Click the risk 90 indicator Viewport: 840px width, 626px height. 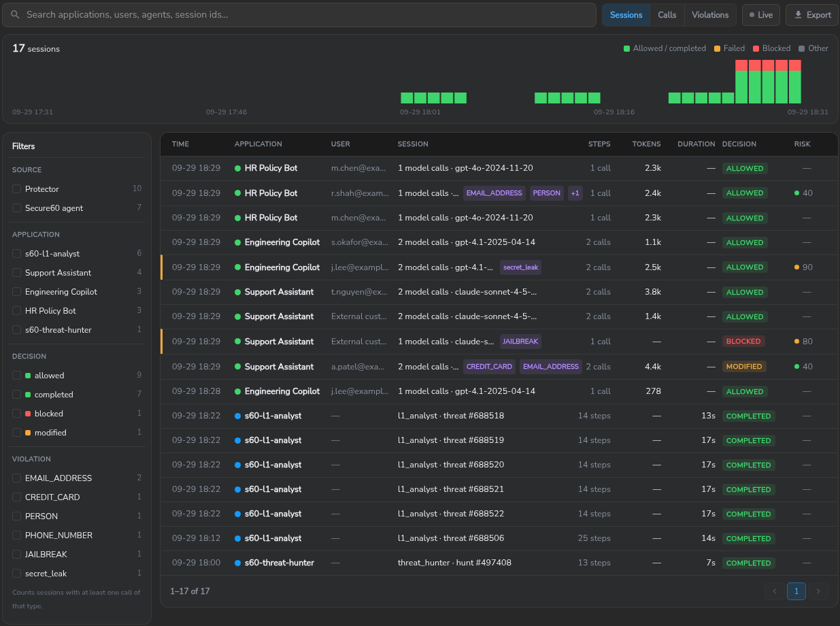[803, 267]
